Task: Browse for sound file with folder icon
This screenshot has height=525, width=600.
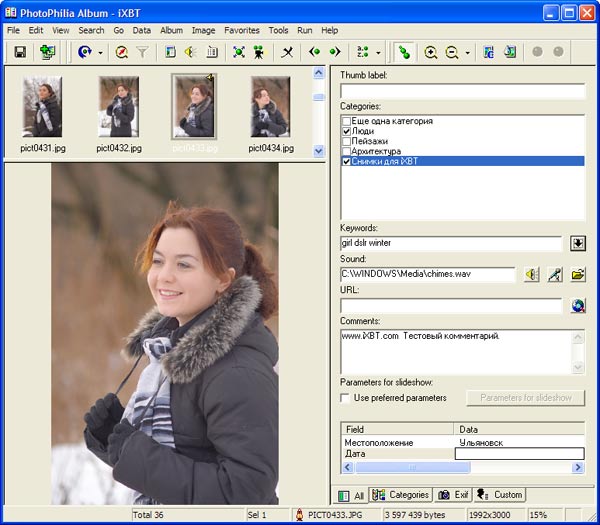Action: pyautogui.click(x=578, y=274)
